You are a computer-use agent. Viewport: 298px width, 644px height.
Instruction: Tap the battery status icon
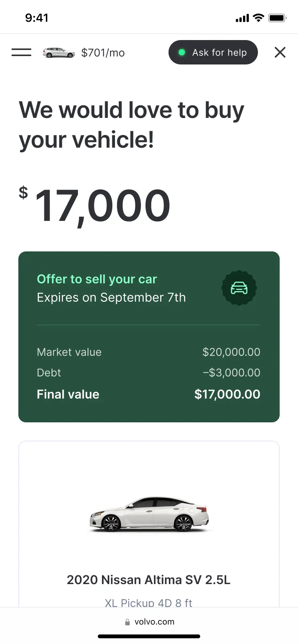(277, 18)
